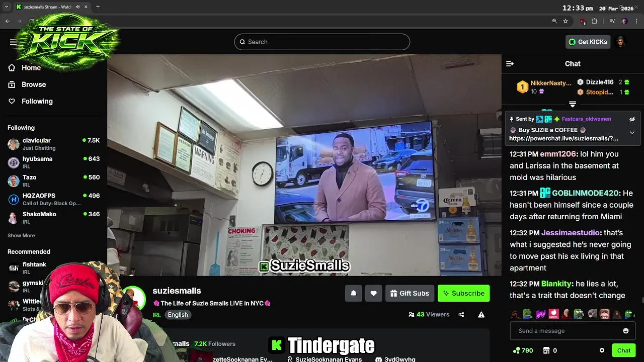Click the video stream player
The height and width of the screenshot is (362, 644).
coord(304,165)
